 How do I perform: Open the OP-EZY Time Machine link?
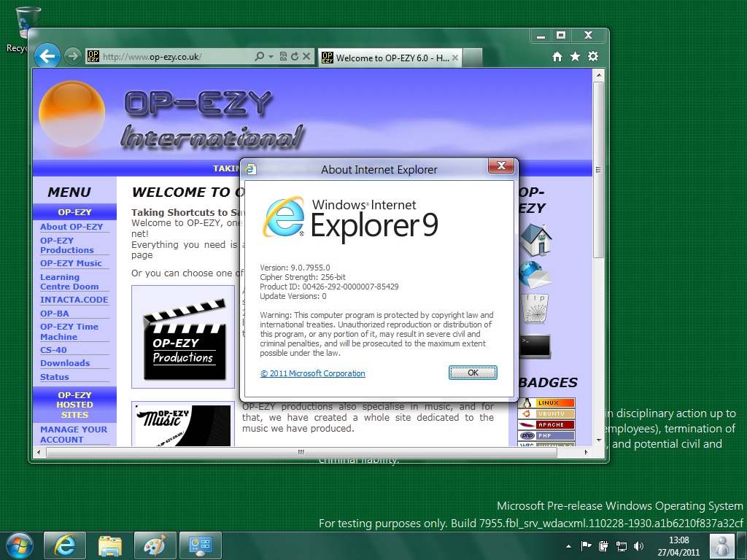pos(69,332)
